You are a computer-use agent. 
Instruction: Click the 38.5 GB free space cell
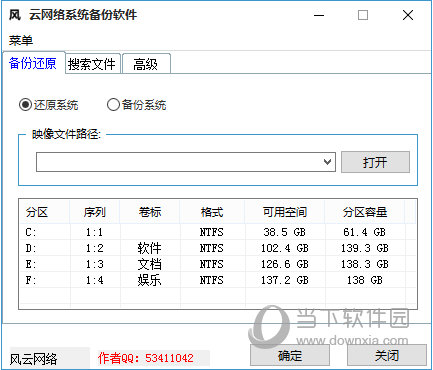point(284,232)
